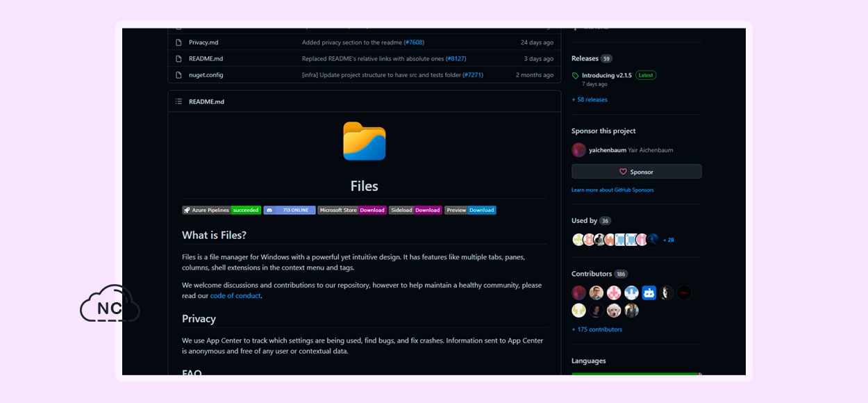Open the pink identicon contributor avatar

click(x=614, y=293)
